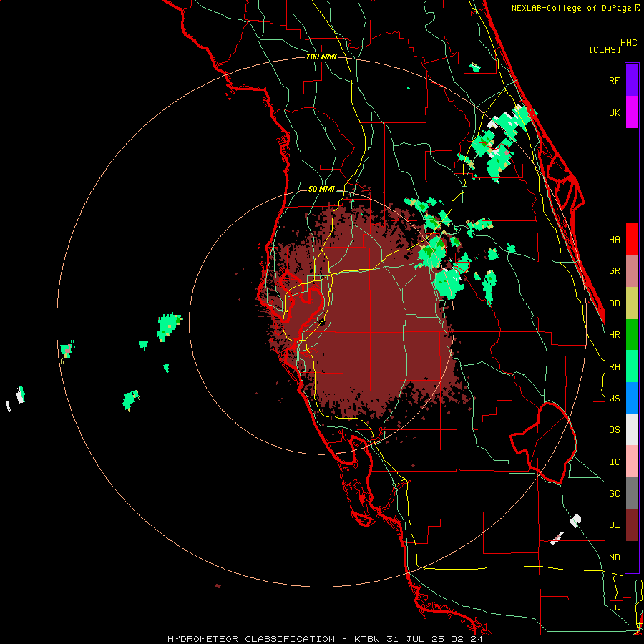
Task: Click the BI legend label
Action: coord(614,525)
